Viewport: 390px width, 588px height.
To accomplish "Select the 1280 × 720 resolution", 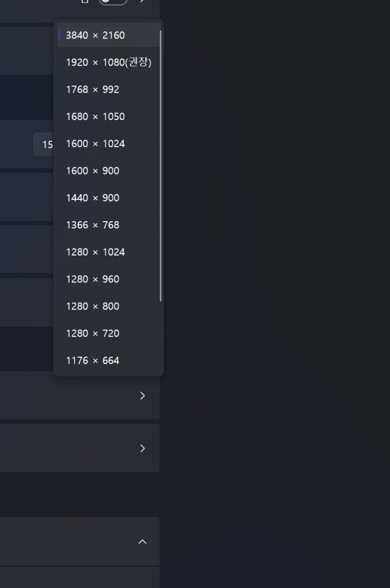I will click(92, 333).
